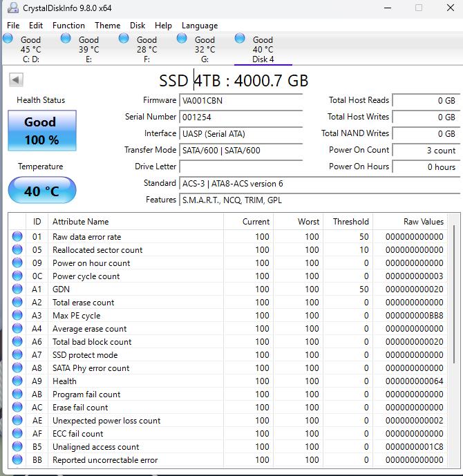Click the status orb for Disk 4
This screenshot has width=463, height=476.
pyautogui.click(x=240, y=38)
